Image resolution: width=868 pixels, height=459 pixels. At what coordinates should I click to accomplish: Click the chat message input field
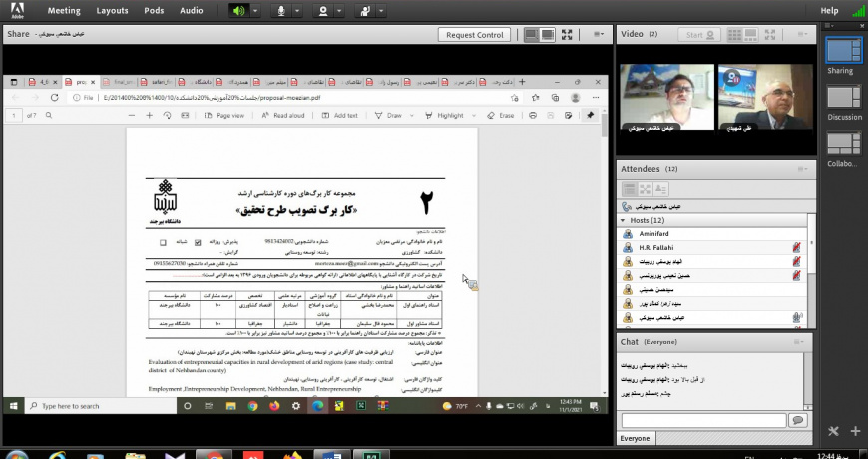(703, 420)
